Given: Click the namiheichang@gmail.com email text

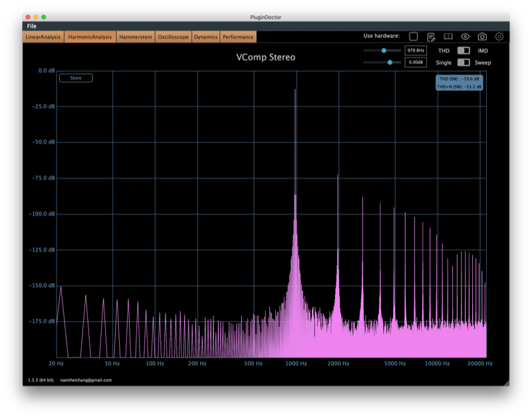Looking at the screenshot, I should coord(86,380).
